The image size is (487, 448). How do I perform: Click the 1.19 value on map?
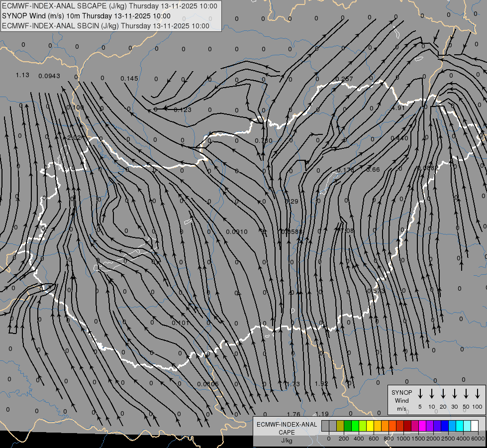tap(322, 414)
